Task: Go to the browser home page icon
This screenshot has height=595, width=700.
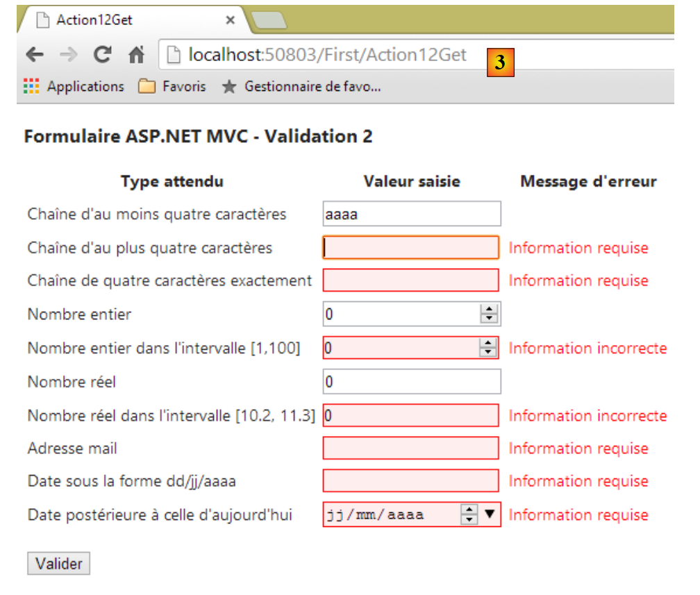Action: pos(137,55)
